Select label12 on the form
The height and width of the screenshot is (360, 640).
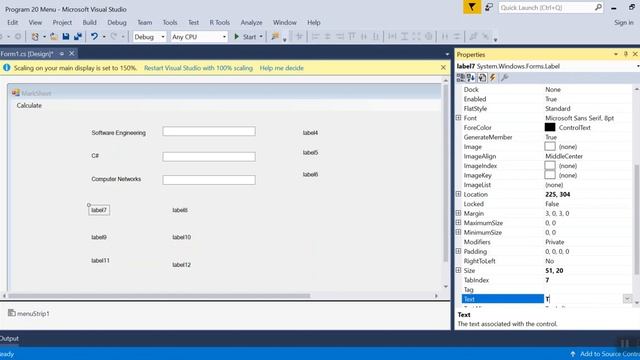182,264
